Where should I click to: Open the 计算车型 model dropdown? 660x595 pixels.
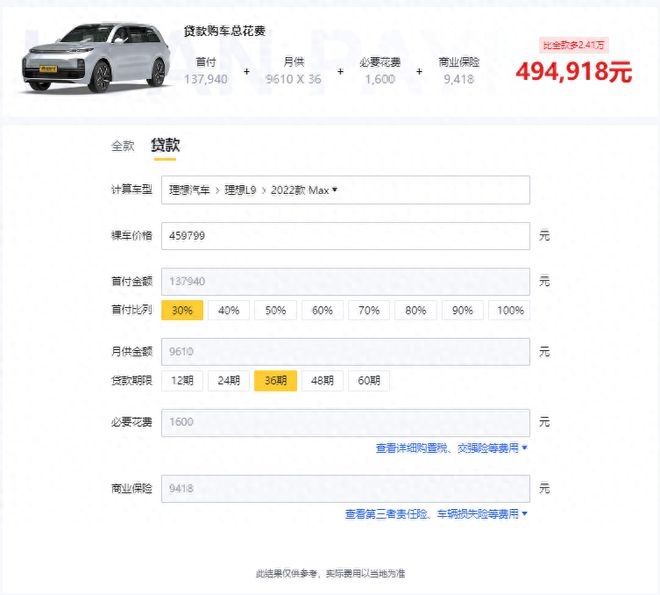345,190
